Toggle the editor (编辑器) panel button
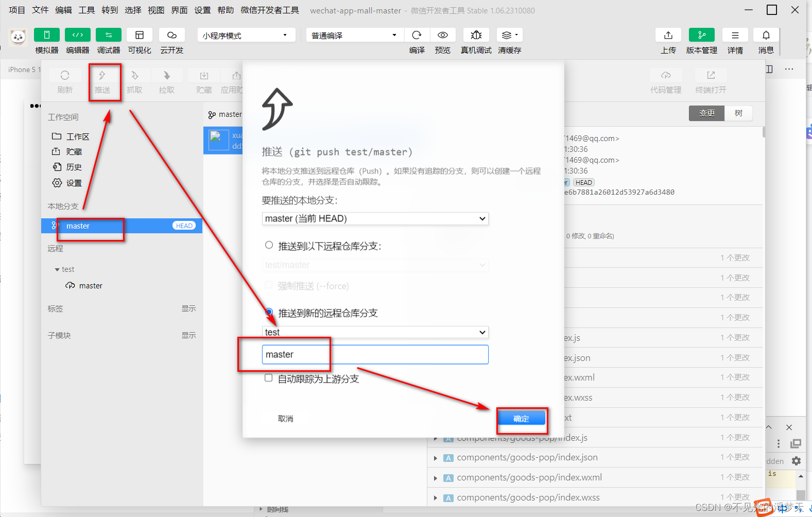The height and width of the screenshot is (517, 812). point(78,35)
